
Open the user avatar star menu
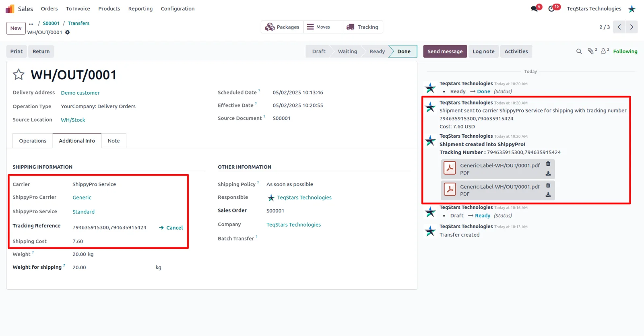tap(632, 8)
